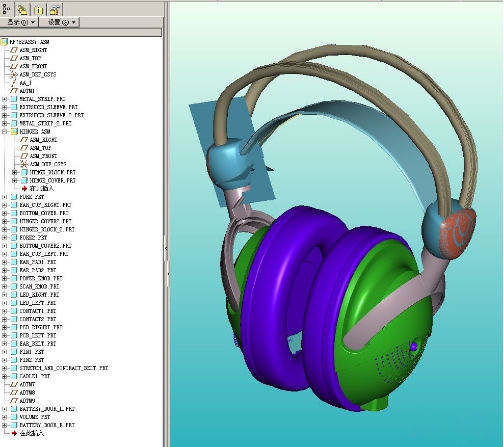This screenshot has width=504, height=447.
Task: Select the PCB_LEFT.PRT label
Action: click(38, 336)
